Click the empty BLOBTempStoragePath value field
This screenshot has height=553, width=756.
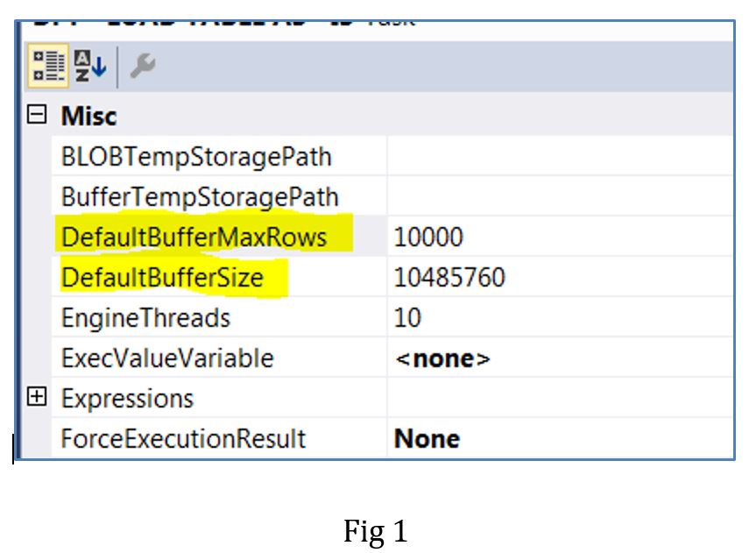point(559,158)
